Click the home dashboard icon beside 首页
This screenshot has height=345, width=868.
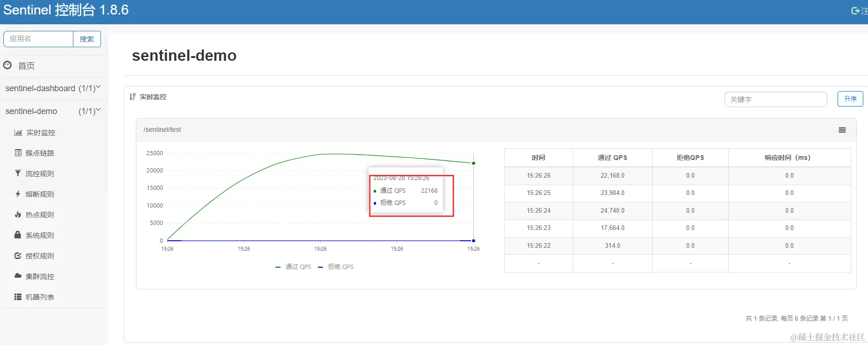(7, 65)
